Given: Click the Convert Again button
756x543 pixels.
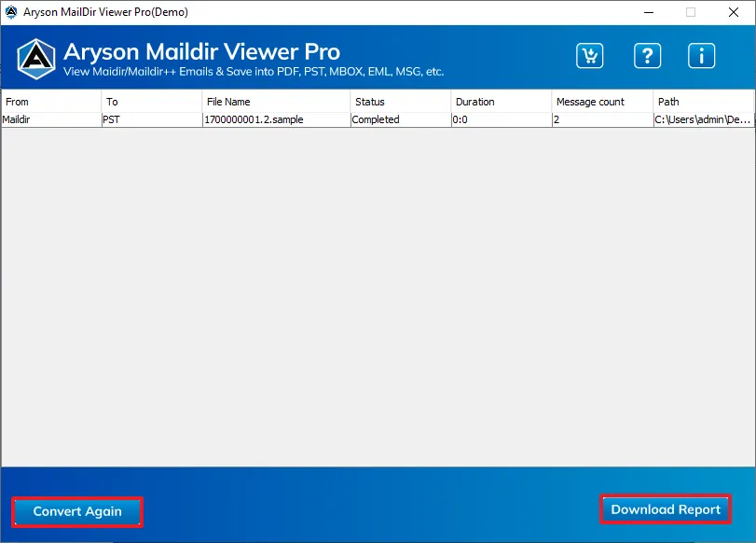Looking at the screenshot, I should point(77,511).
